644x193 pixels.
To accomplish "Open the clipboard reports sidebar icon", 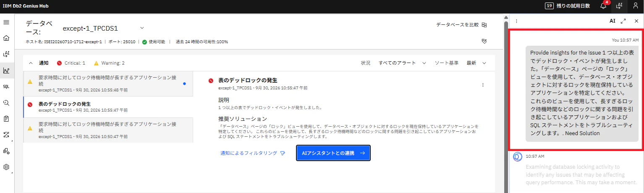I will [x=6, y=119].
